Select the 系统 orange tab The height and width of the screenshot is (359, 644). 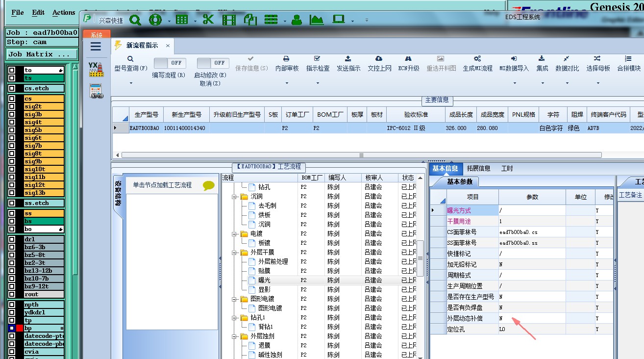coord(97,35)
